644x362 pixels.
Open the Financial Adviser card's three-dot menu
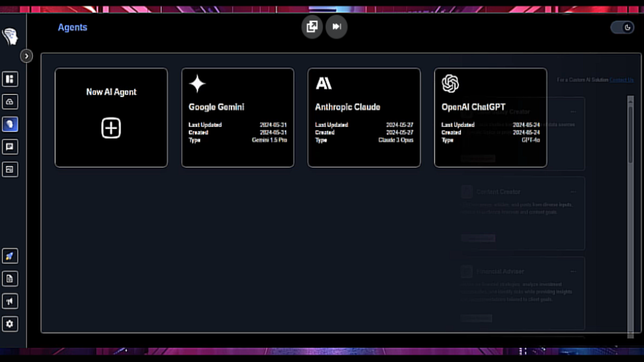tap(573, 271)
